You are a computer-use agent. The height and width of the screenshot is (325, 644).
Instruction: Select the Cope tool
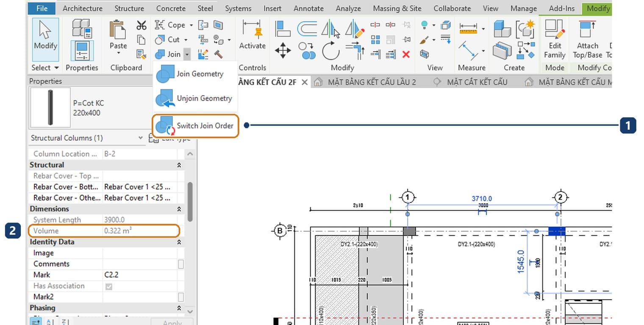coord(170,25)
